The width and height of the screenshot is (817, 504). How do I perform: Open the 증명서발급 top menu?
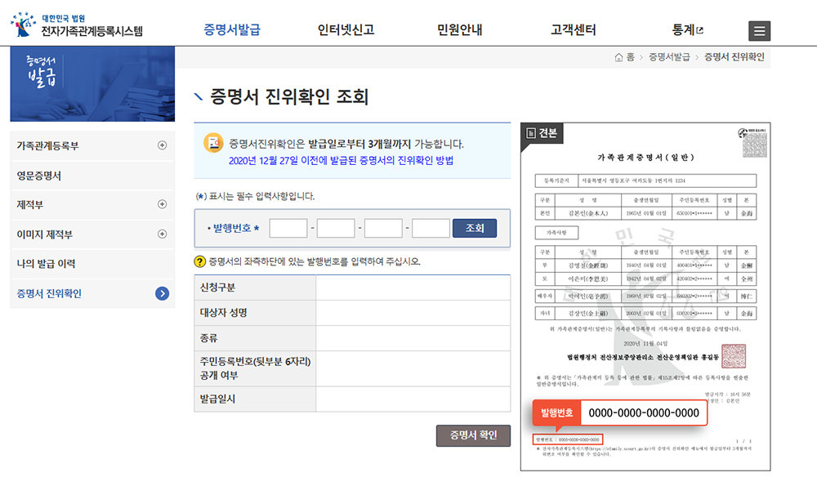tap(231, 30)
